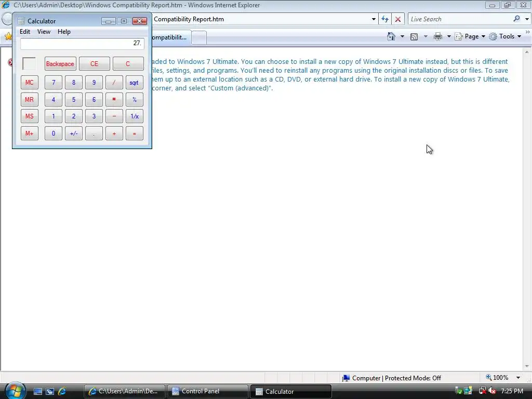Open the zoom level 100% dropdown

[x=518, y=378]
